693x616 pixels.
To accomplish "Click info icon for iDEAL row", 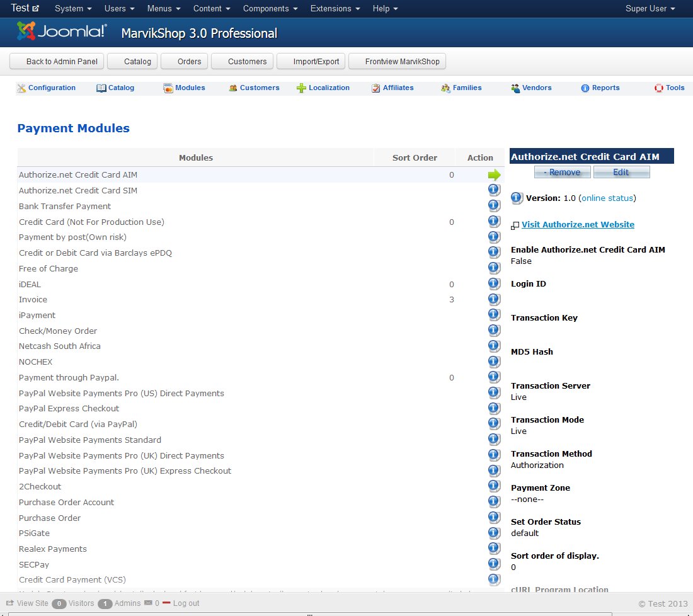I will [x=494, y=283].
